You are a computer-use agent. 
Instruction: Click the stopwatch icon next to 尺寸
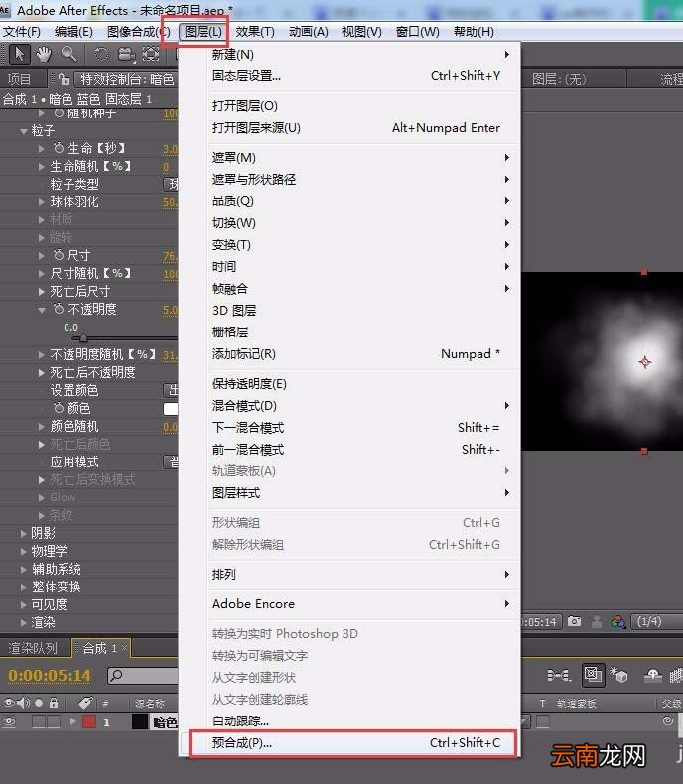click(x=59, y=255)
